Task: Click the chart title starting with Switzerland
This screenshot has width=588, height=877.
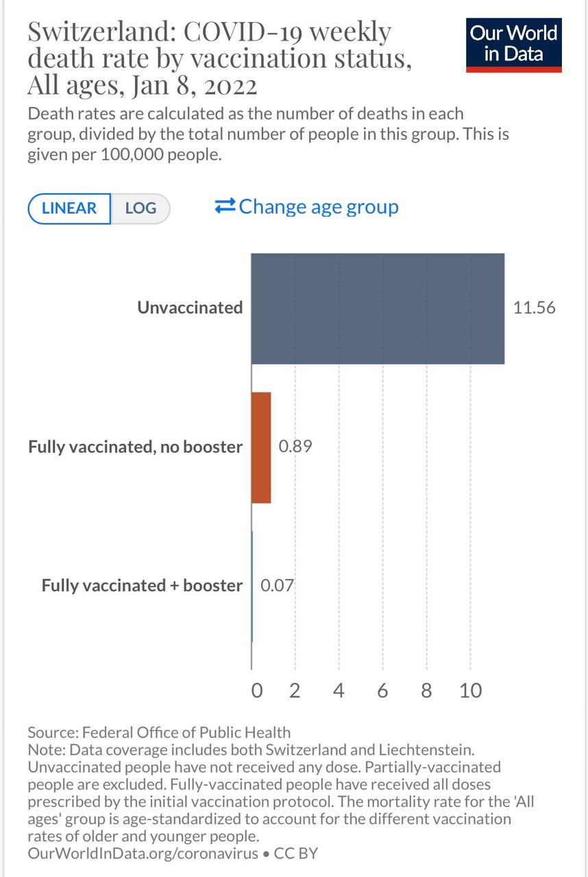Action: [x=219, y=59]
